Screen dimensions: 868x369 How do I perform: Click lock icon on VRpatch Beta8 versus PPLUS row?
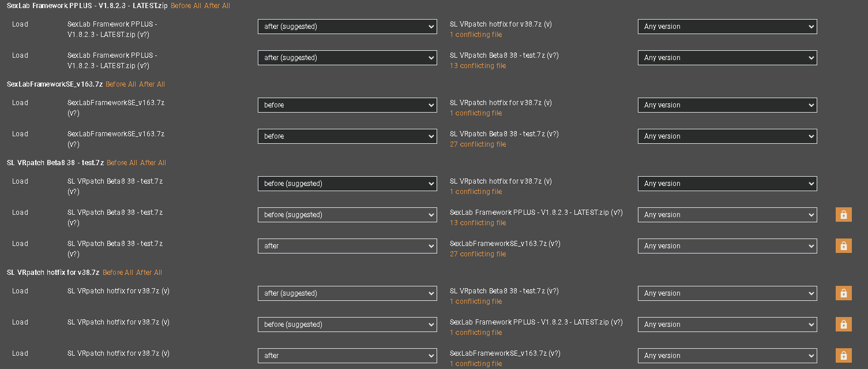[843, 215]
